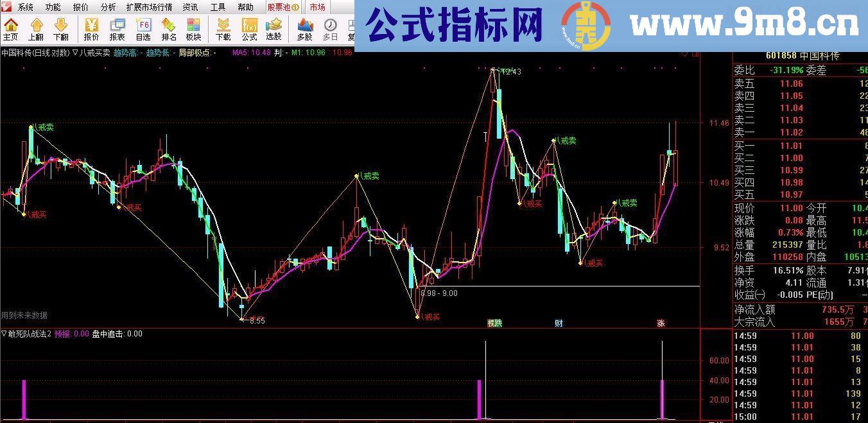Click the 买一 bid price 11.01
The image size is (868, 423).
point(790,146)
